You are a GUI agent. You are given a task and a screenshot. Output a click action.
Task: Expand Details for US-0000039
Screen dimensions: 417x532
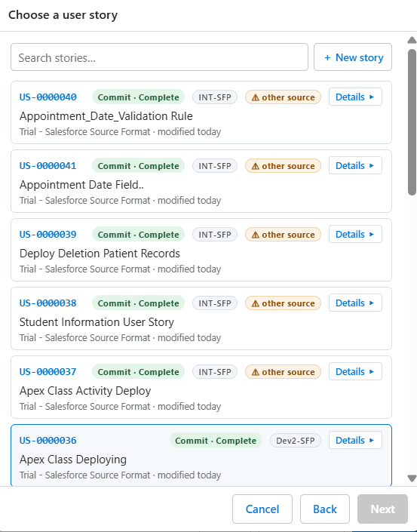point(355,234)
